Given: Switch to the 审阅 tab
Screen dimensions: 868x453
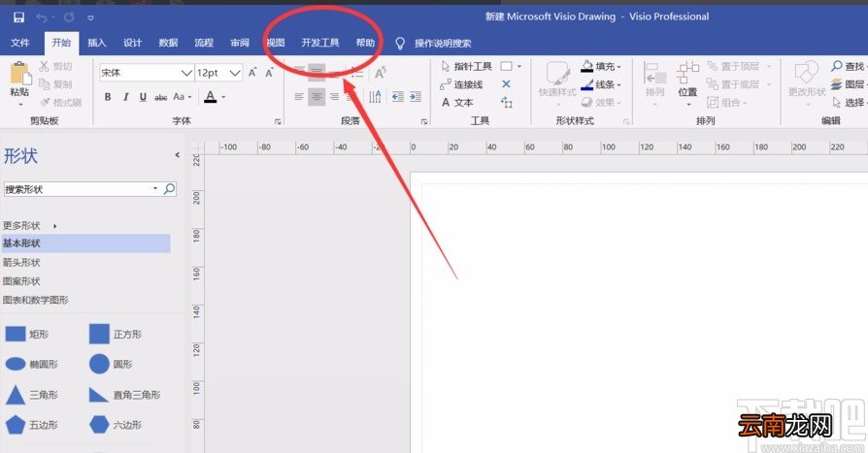Looking at the screenshot, I should [x=240, y=43].
